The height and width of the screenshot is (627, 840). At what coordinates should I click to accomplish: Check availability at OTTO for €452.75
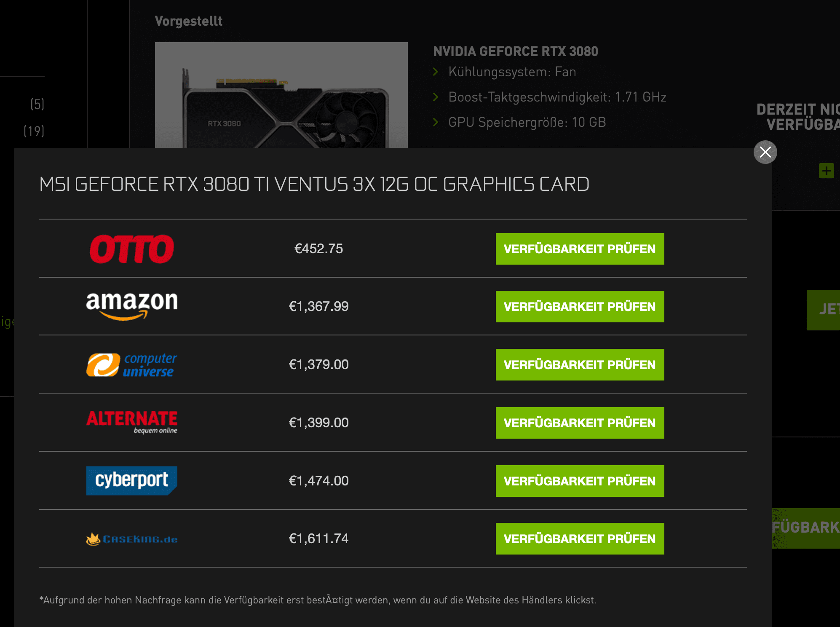[580, 249]
